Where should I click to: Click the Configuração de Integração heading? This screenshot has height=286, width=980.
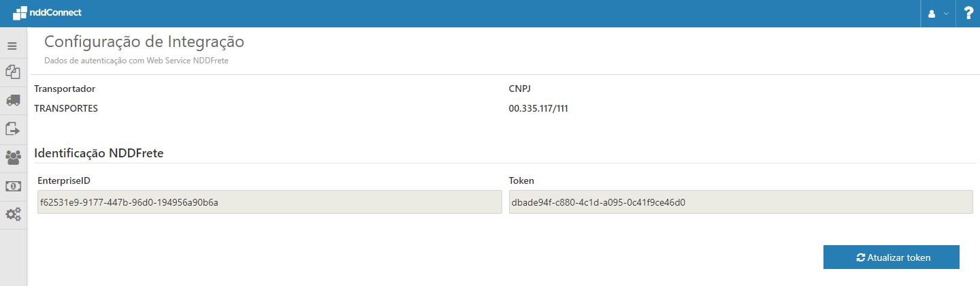[x=144, y=42]
